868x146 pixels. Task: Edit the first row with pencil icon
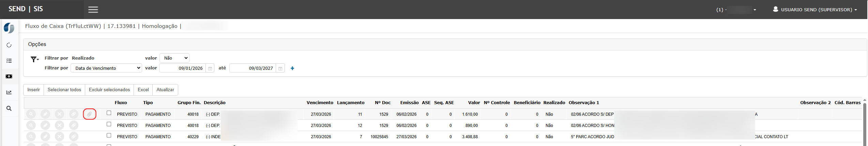coord(45,114)
